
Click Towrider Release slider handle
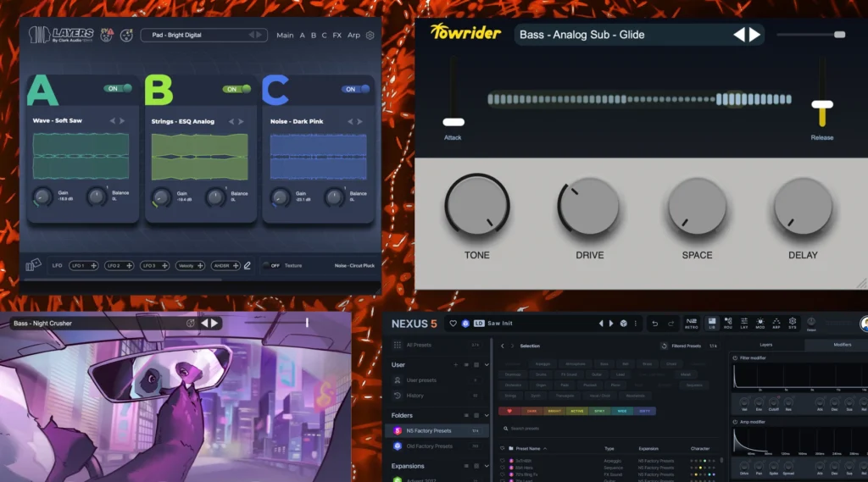pos(822,104)
